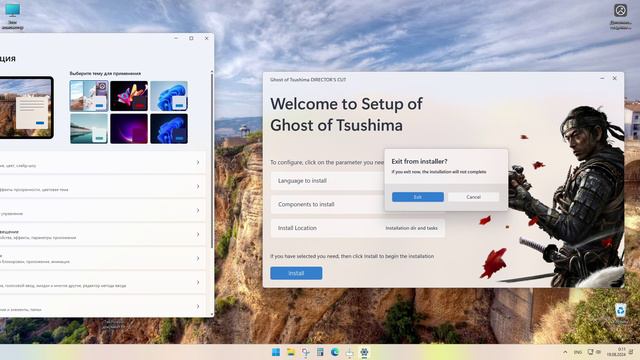Expand the row with 'блокировки, приложения, анимация'
Viewport: 640px width, 360px height.
pyautogui.click(x=102, y=258)
